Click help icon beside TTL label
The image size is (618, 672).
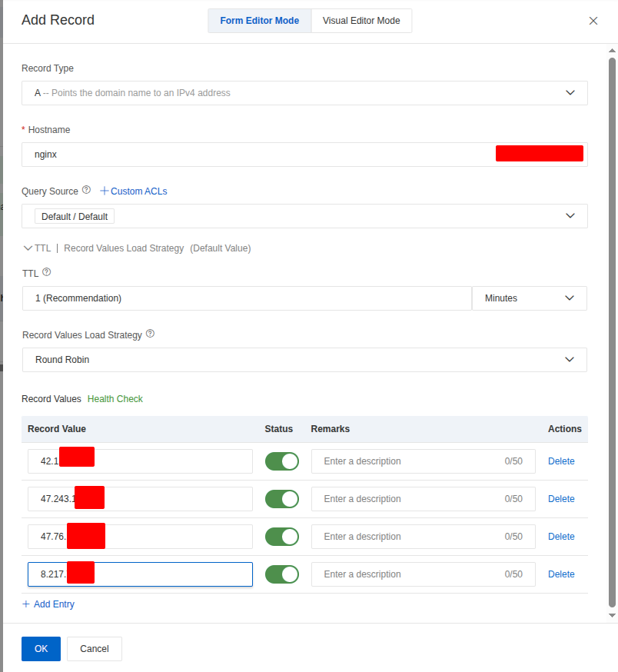click(47, 272)
